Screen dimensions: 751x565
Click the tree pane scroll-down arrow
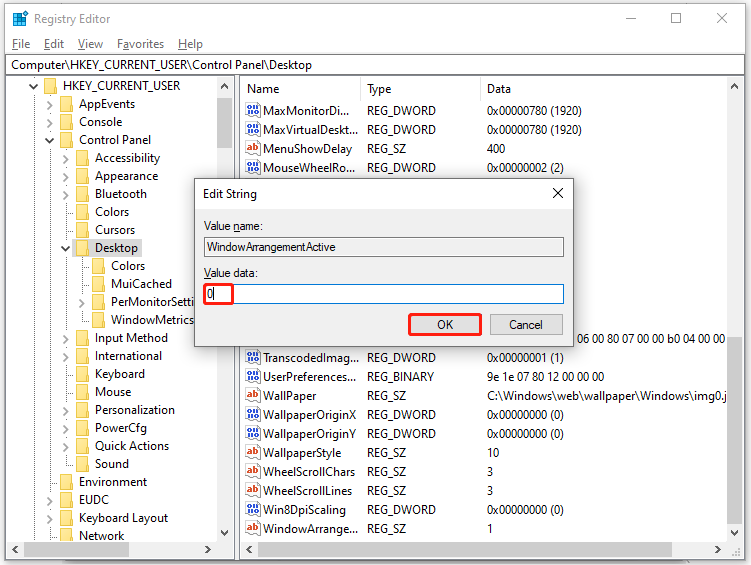[224, 532]
